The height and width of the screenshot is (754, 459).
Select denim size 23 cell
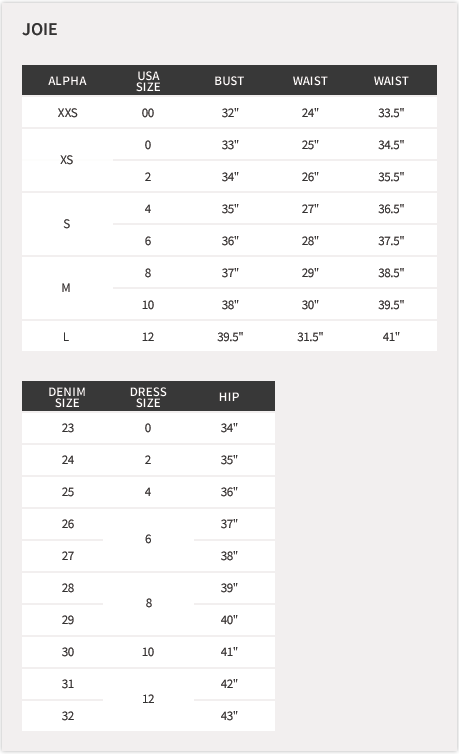pos(67,427)
